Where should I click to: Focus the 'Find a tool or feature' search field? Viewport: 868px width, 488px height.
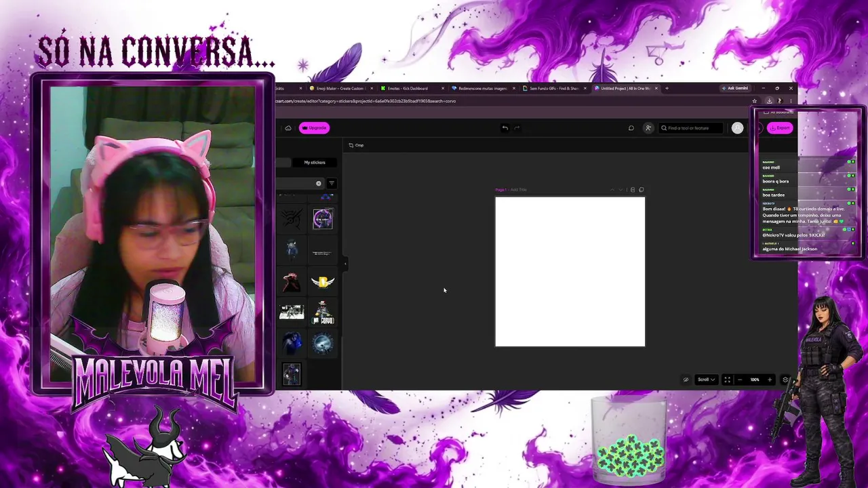[691, 127]
